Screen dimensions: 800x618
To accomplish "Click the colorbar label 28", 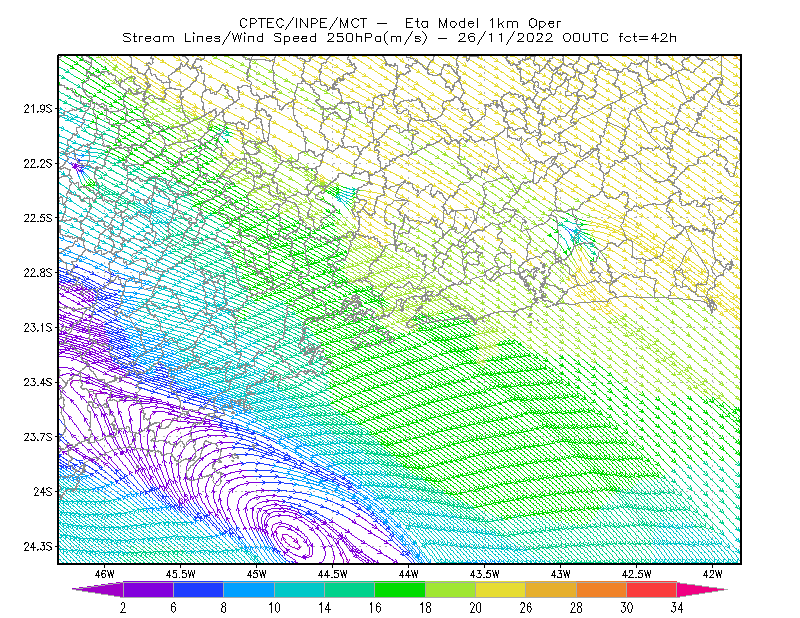I will [x=576, y=608].
